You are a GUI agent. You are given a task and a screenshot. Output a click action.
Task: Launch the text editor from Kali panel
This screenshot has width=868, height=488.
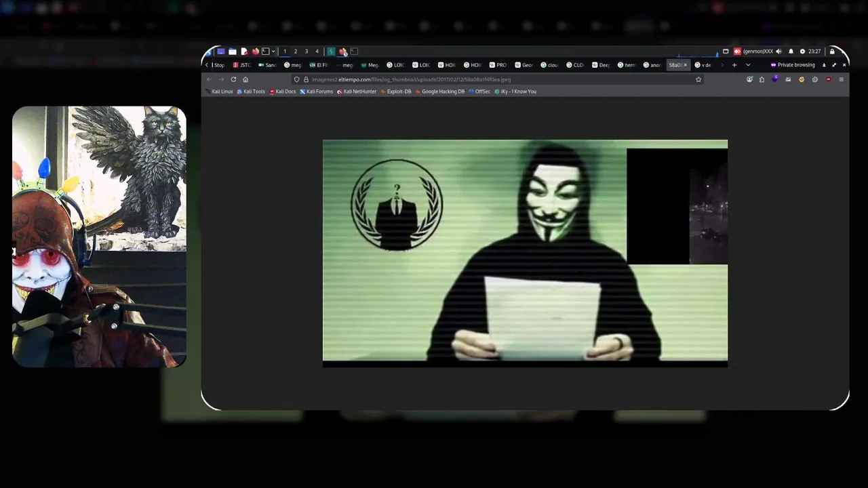(244, 52)
